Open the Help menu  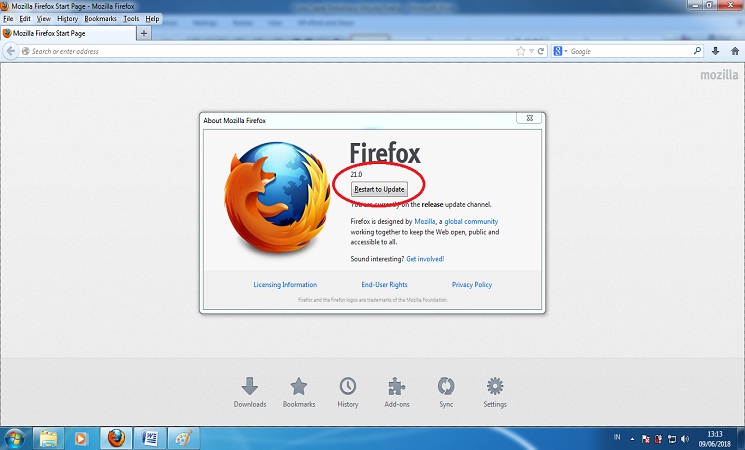(x=152, y=19)
